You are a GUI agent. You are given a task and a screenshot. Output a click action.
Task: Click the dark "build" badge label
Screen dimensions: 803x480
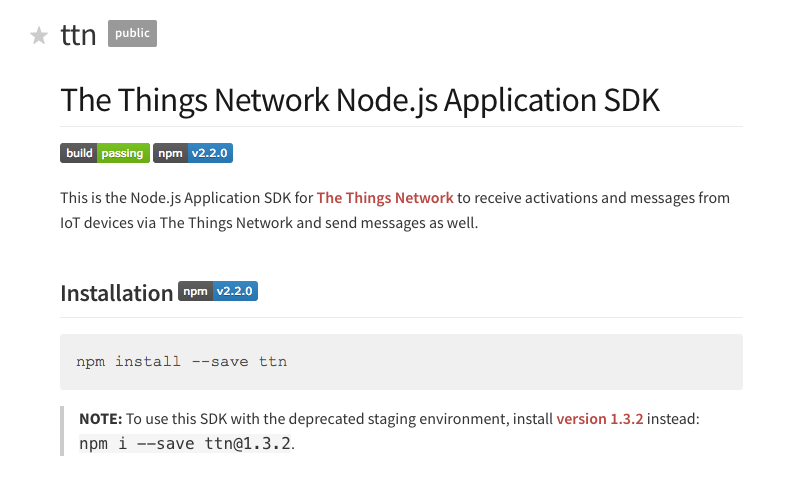(x=79, y=153)
